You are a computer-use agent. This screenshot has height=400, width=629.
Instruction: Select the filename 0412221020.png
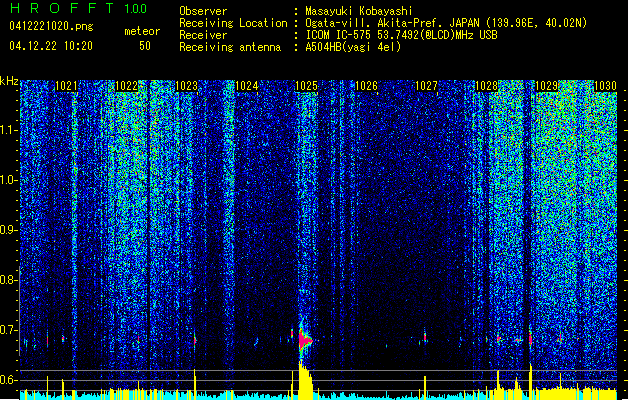pos(51,26)
